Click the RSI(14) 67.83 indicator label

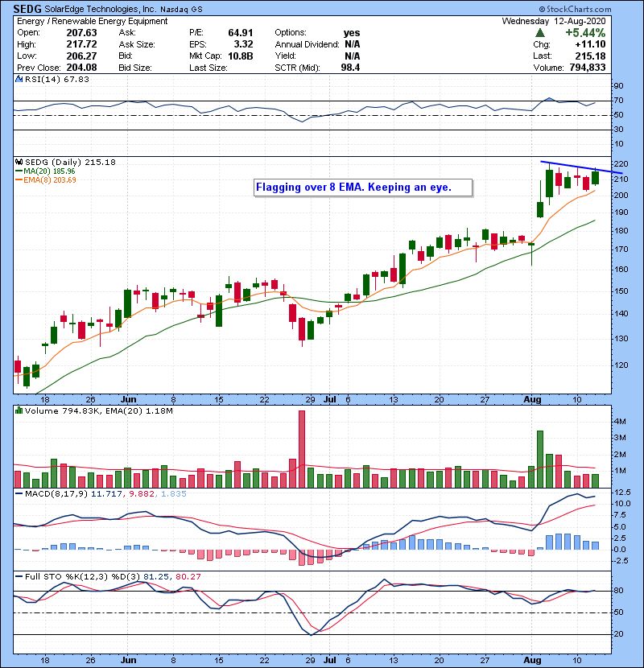tap(56, 79)
